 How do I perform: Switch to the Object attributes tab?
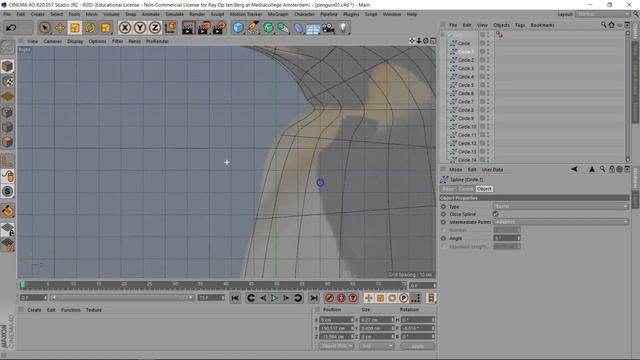[x=484, y=189]
